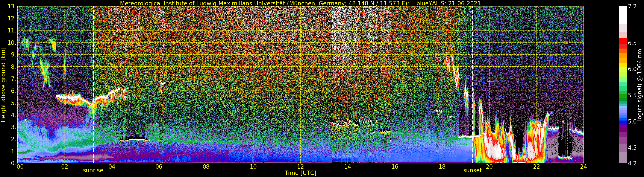Click the 18 hour tick label
Viewport: 644px width, 177px height.
[x=442, y=166]
